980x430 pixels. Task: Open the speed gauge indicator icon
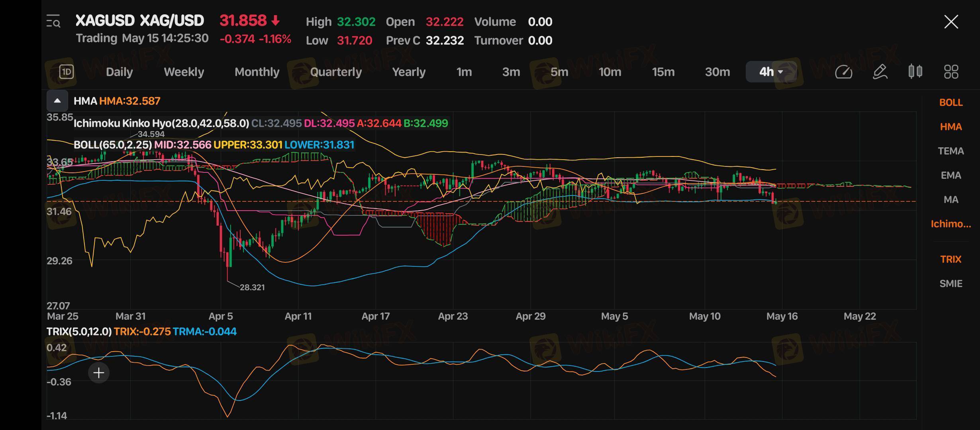[x=843, y=72]
